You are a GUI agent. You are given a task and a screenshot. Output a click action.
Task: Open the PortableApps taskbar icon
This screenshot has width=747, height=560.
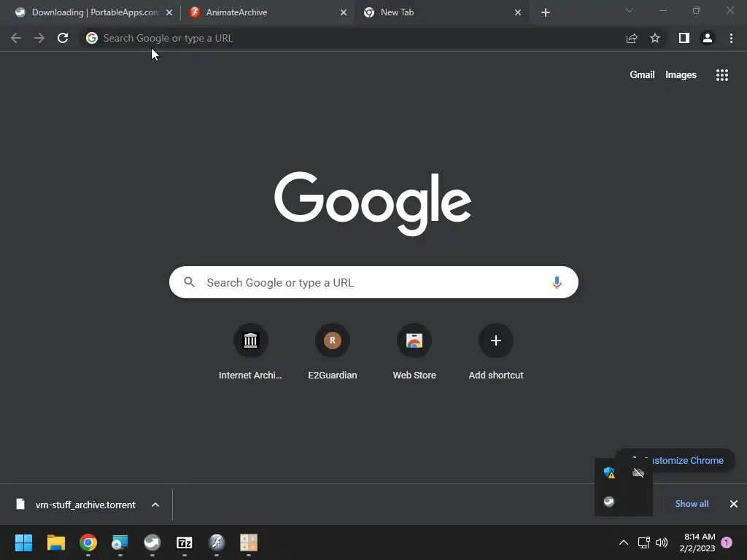[152, 542]
